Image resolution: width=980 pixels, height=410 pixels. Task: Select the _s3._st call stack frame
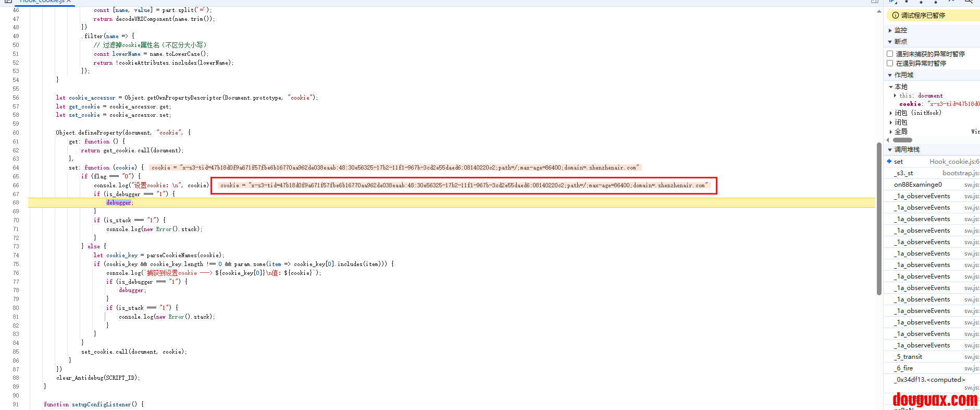coord(904,173)
